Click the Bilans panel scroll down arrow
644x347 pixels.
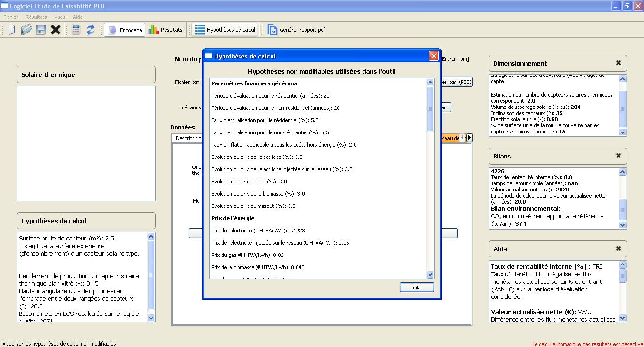[622, 225]
